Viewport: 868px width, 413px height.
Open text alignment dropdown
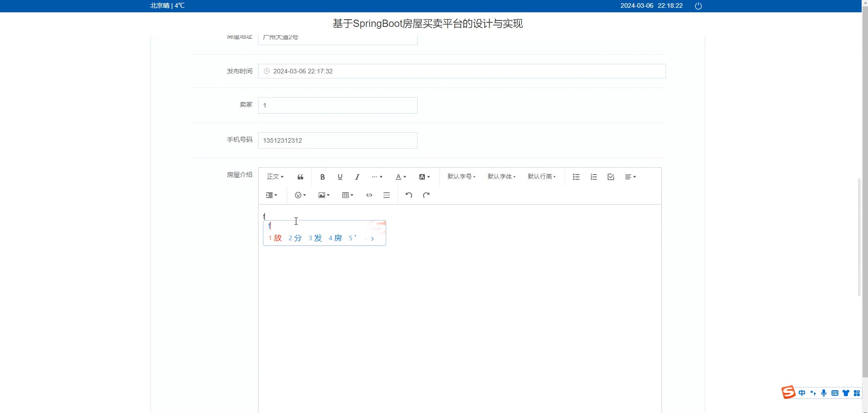(x=630, y=177)
